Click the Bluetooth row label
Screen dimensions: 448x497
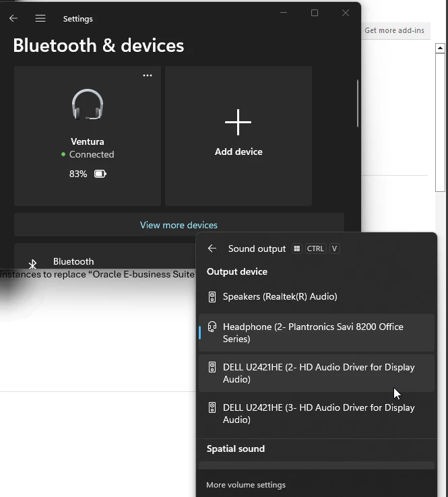[x=73, y=261]
